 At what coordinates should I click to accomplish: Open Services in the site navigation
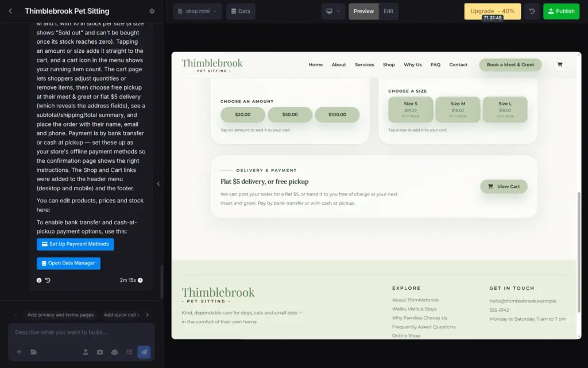[x=365, y=64]
